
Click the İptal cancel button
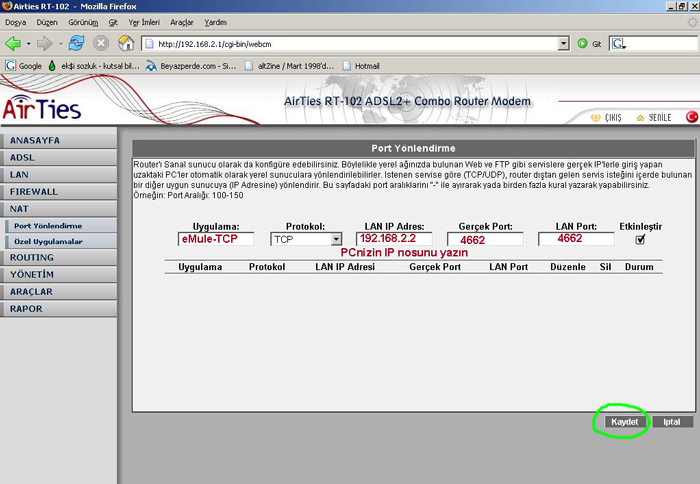pyautogui.click(x=673, y=422)
